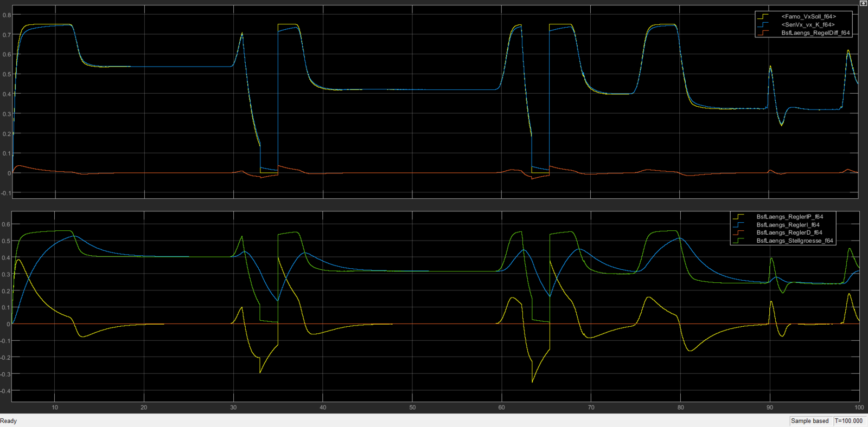Click the Sample based status field

click(810, 421)
